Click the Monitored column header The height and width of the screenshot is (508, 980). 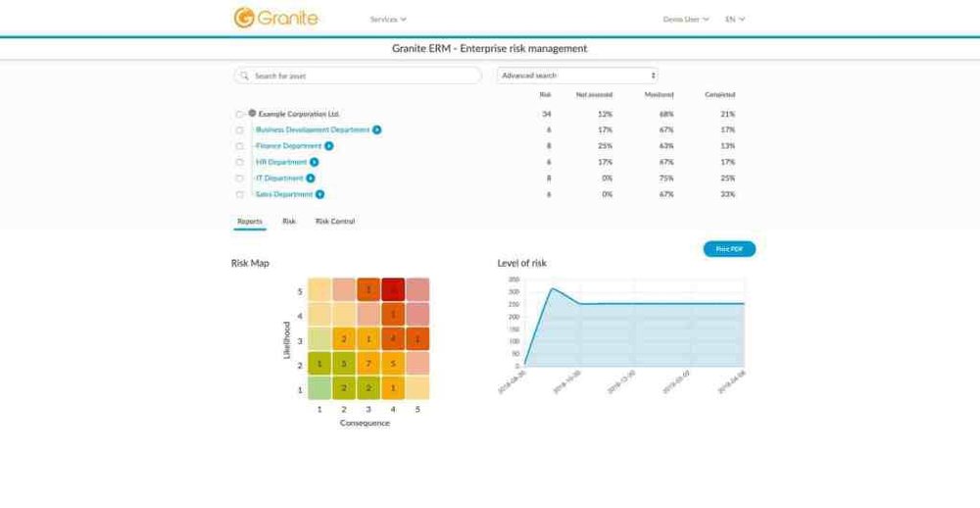(x=659, y=95)
